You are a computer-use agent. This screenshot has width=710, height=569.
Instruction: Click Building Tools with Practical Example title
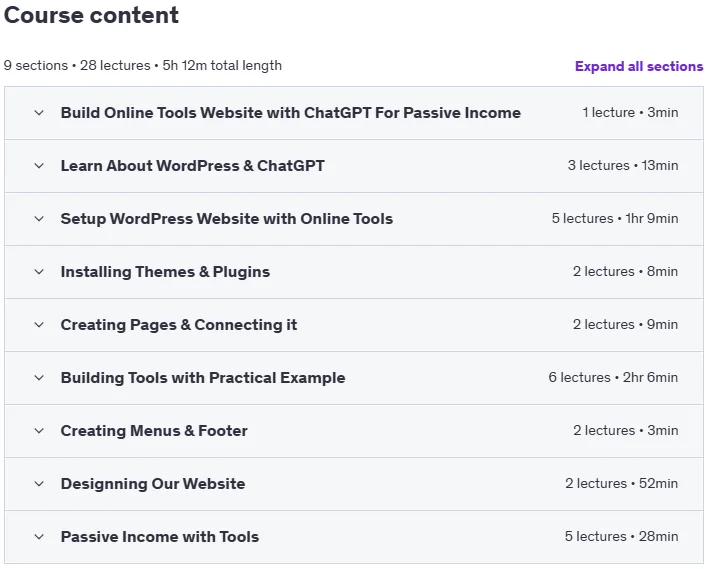point(203,378)
